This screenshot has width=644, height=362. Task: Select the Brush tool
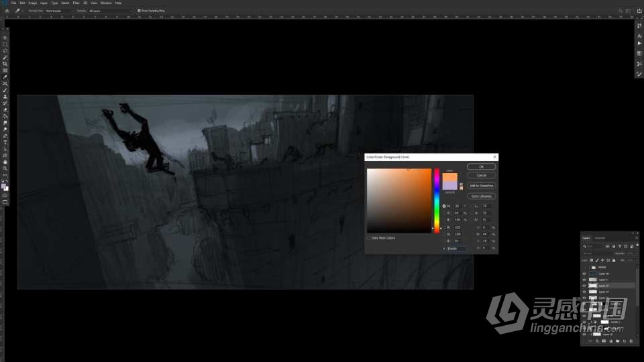click(5, 90)
